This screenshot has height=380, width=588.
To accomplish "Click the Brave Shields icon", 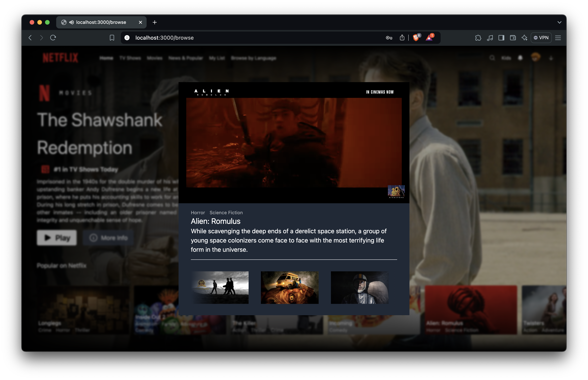I will point(416,38).
